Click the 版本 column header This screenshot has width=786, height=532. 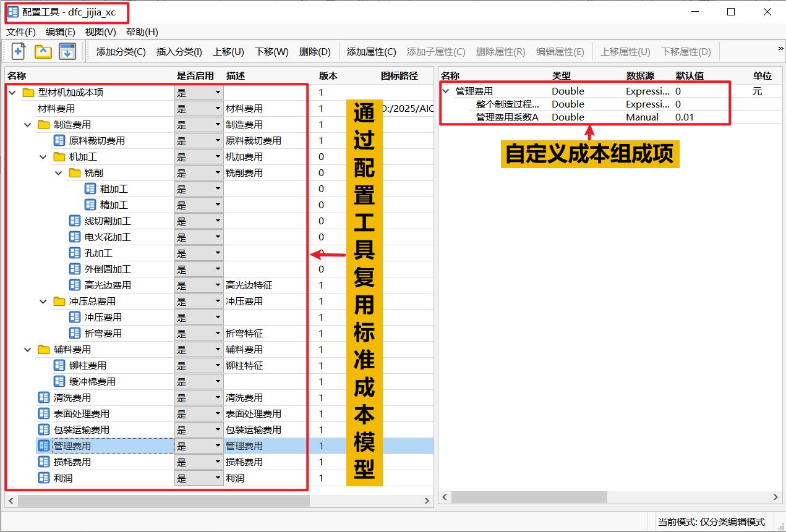click(x=328, y=76)
